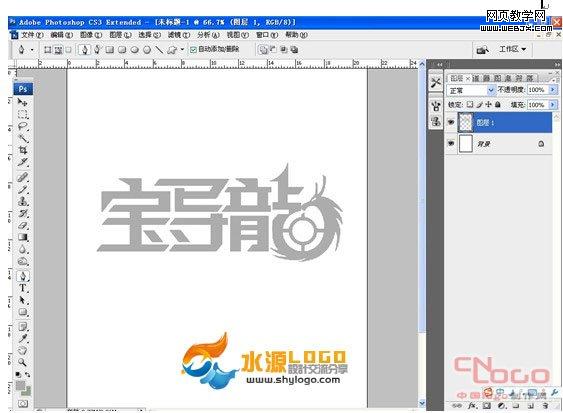Select the Crop tool
This screenshot has height=413, width=563.
pyautogui.click(x=23, y=150)
